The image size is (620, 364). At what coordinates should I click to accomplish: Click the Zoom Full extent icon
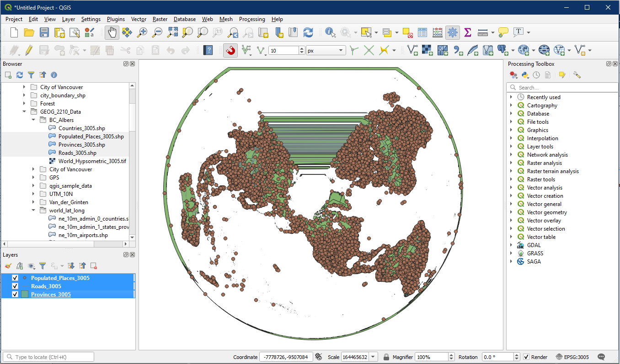[172, 32]
